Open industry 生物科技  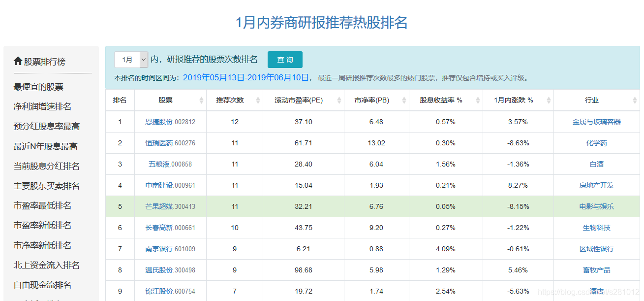click(x=596, y=228)
